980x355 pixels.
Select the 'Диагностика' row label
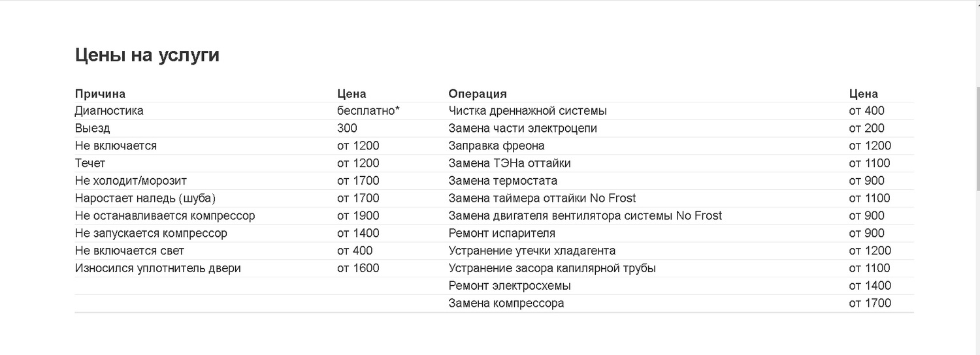coord(109,111)
